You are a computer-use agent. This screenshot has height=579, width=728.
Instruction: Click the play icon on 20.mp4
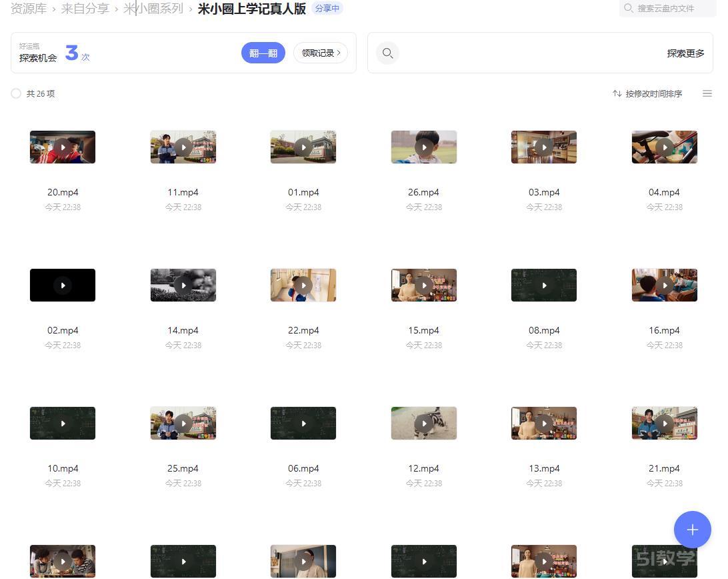[63, 147]
